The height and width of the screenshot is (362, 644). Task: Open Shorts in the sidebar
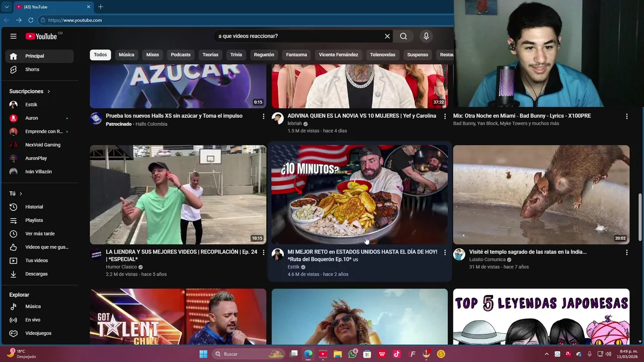(x=39, y=69)
